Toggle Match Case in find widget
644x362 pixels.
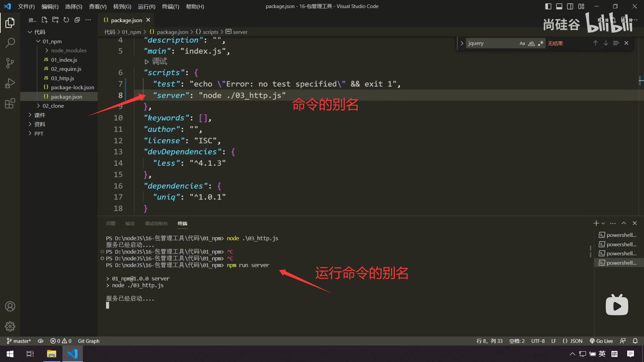coord(522,43)
